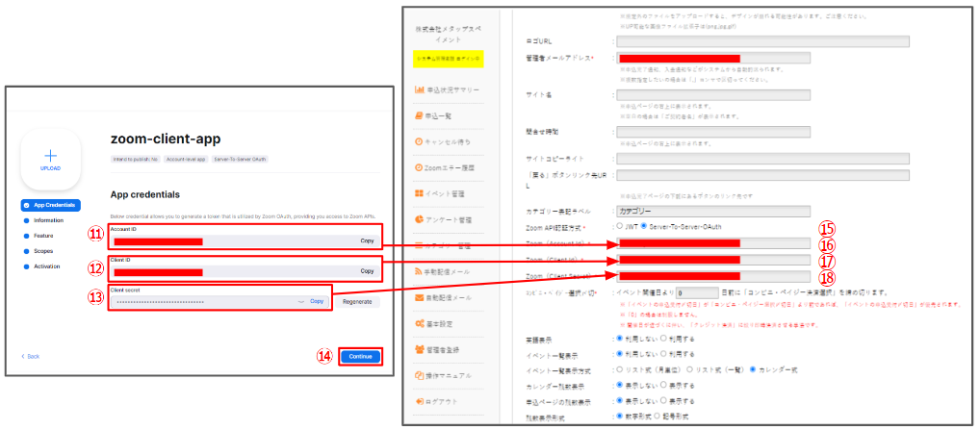980x430 pixels.
Task: Open App Credentials step in Zoom sidebar
Action: click(51, 205)
